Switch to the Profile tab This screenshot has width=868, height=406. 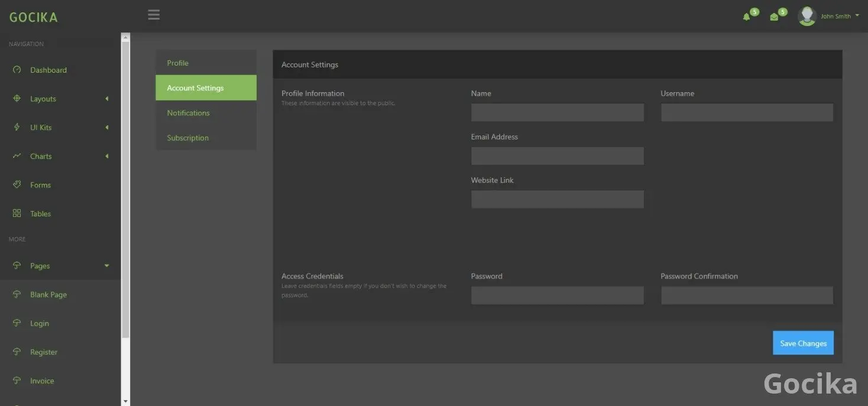(177, 63)
